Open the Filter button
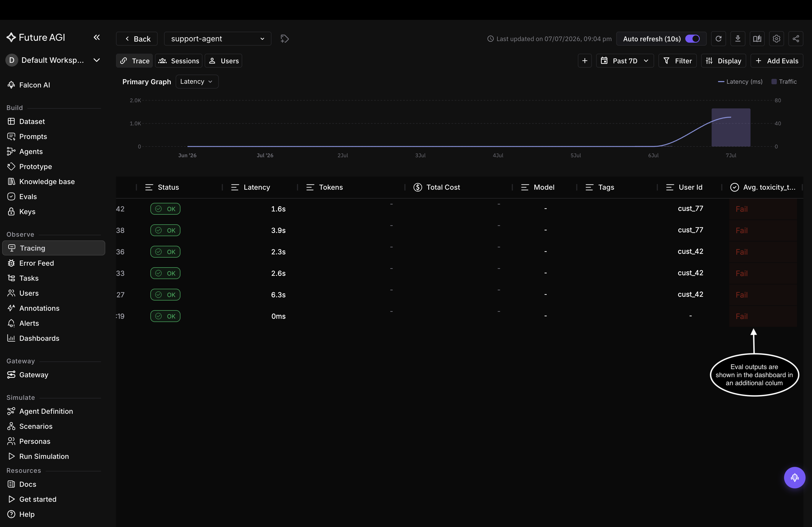Viewport: 812px width, 527px height. tap(677, 61)
